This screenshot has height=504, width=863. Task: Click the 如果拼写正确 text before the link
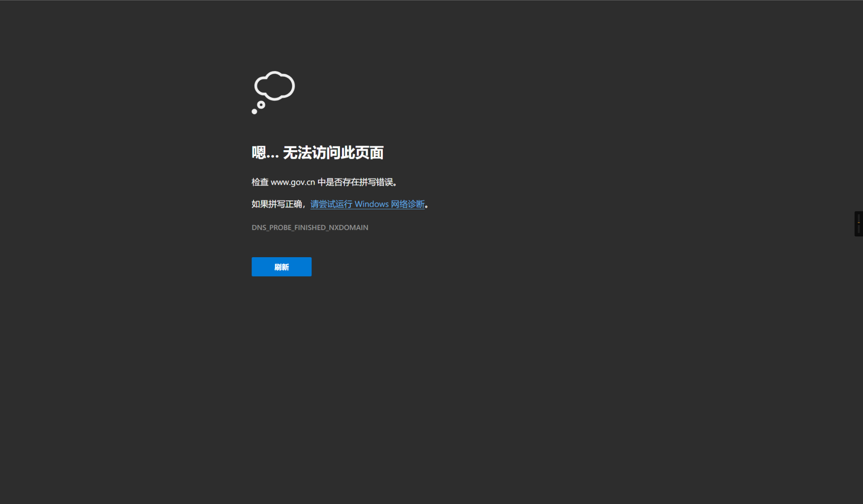(278, 204)
